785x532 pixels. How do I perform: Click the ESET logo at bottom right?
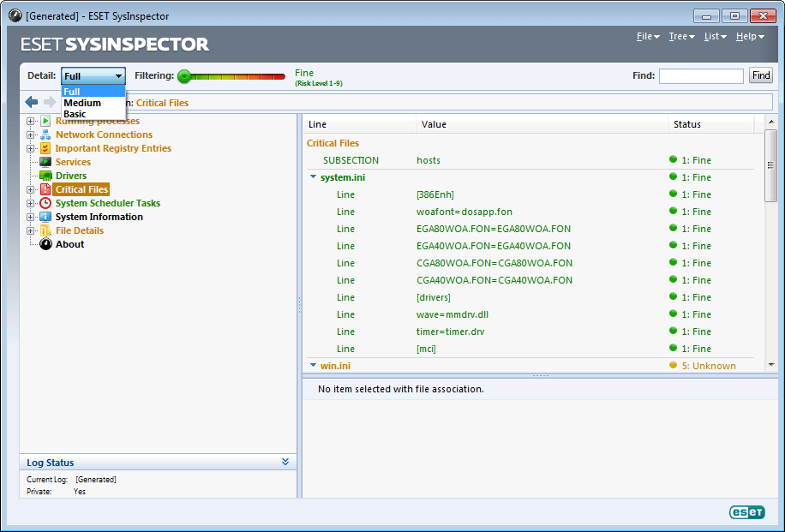tap(747, 512)
